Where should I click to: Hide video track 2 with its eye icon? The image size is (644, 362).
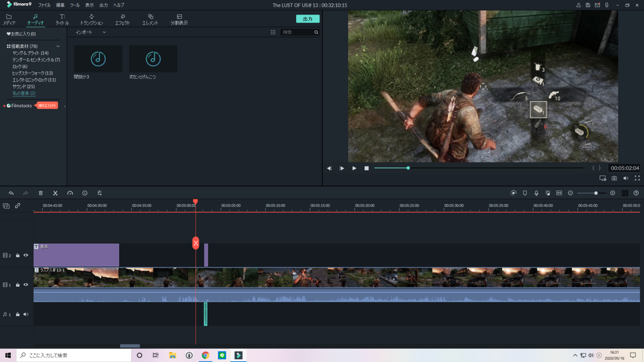click(x=25, y=255)
